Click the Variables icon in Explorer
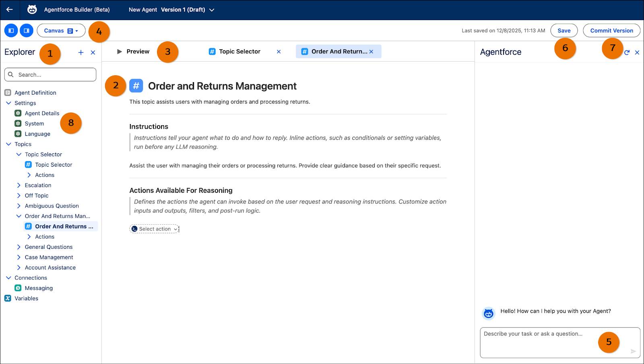Image resolution: width=644 pixels, height=364 pixels. pos(7,298)
